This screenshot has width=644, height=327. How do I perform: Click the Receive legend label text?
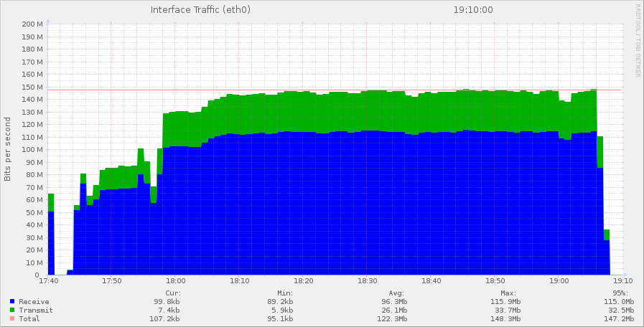point(34,302)
